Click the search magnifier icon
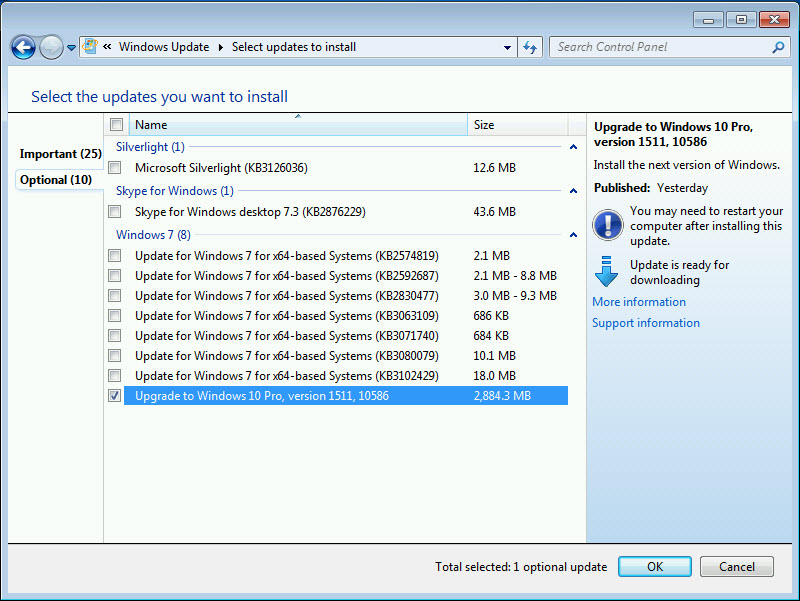Screen dimensions: 800x601 pos(778,47)
